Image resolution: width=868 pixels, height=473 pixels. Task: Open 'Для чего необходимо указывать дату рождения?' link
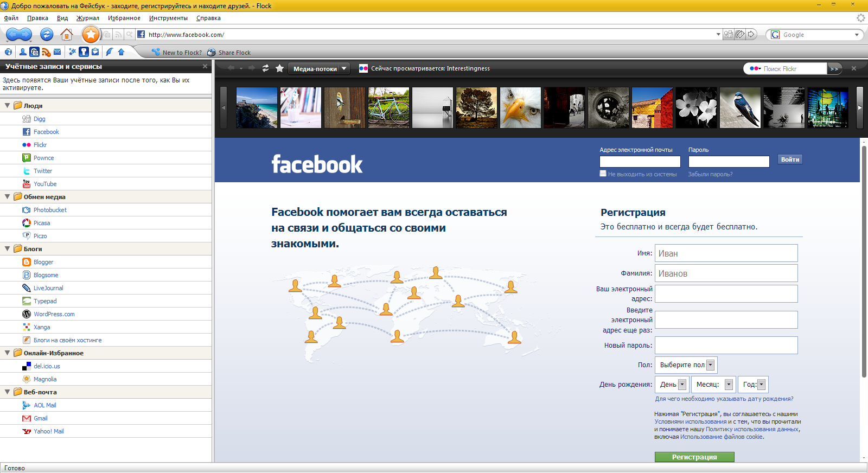pyautogui.click(x=724, y=399)
